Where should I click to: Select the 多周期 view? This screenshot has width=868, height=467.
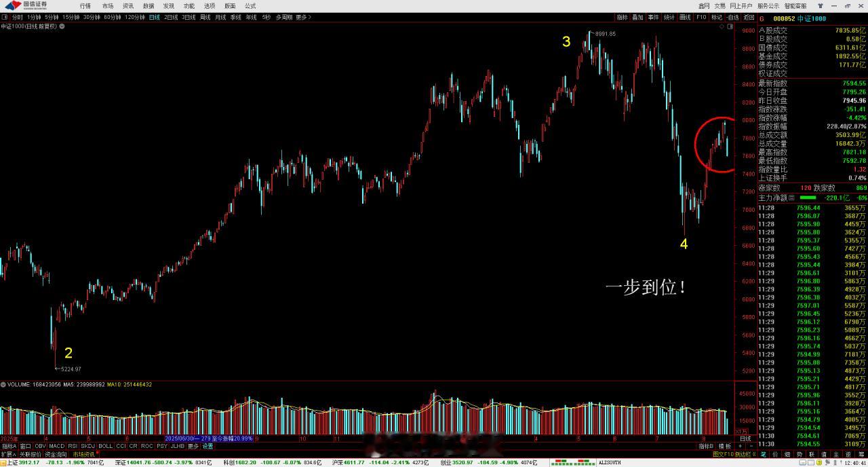click(283, 17)
